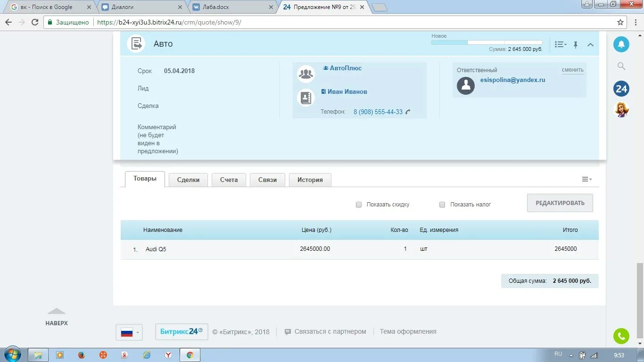Open the language flag dropdown
Screen dimensions: 644x362
pyautogui.click(x=129, y=332)
